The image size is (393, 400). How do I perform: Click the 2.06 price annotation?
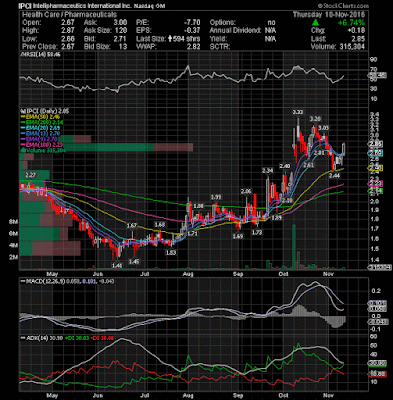coord(246,191)
